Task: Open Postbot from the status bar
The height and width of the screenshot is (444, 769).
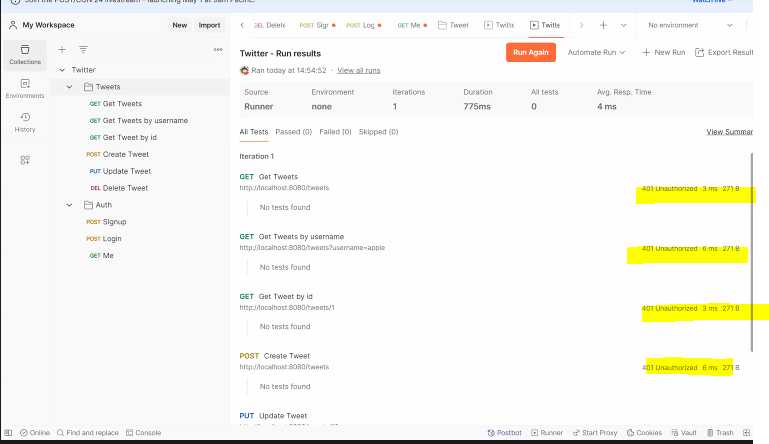Action: pyautogui.click(x=504, y=433)
